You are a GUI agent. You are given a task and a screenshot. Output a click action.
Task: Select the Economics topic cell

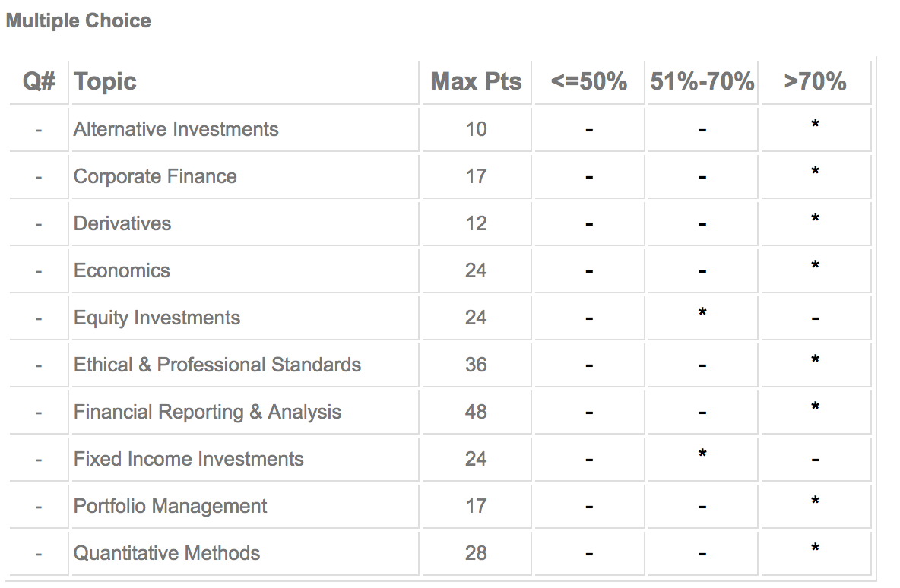coord(122,270)
